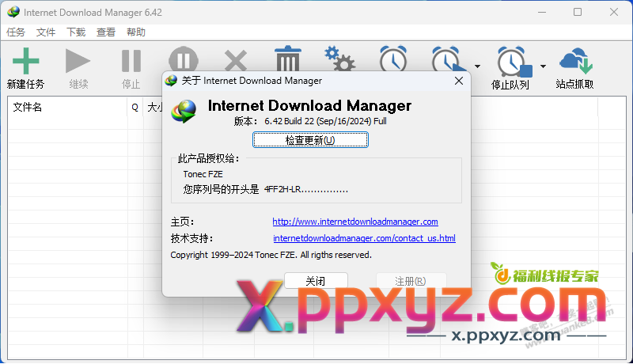The image size is (633, 364).
Task: Click the Copyright 1999–2024 text
Action: (271, 255)
